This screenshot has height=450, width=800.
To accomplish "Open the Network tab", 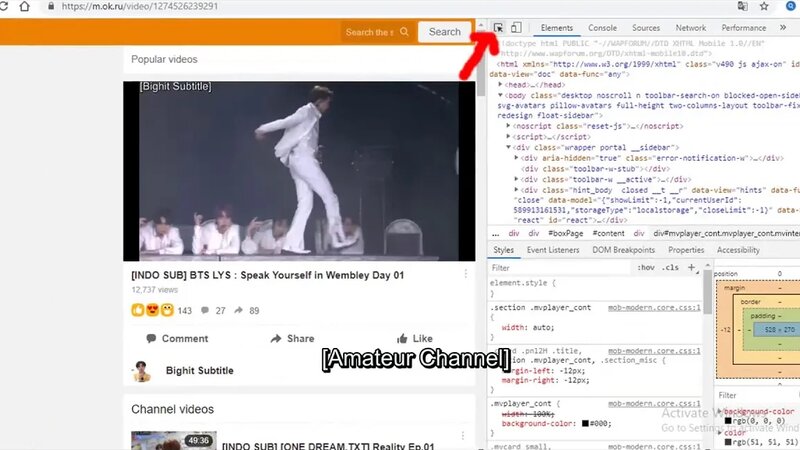I will 691,28.
